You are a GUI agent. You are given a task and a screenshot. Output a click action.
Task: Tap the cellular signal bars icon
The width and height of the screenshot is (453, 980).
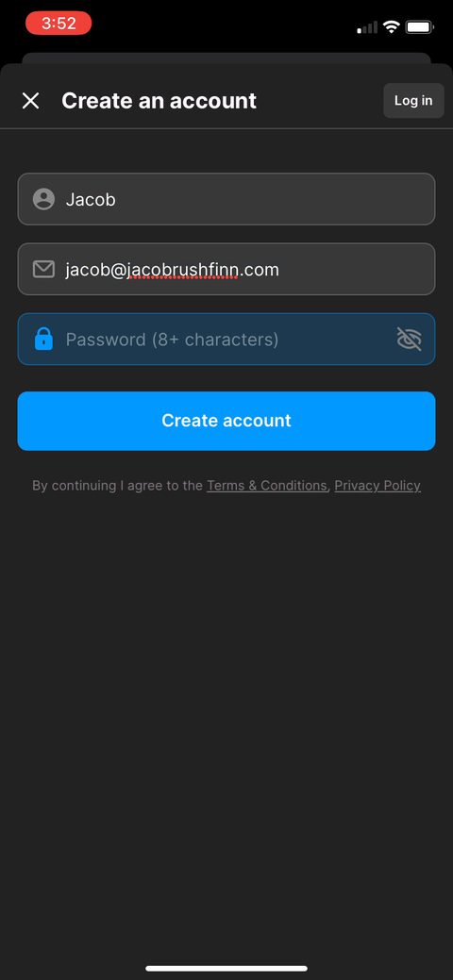367,27
